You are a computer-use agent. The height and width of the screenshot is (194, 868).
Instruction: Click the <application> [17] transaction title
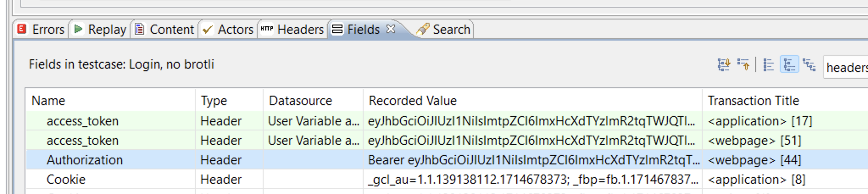tap(760, 121)
